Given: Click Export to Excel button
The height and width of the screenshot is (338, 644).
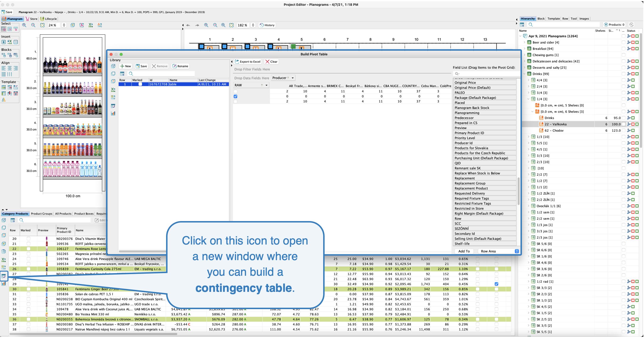Looking at the screenshot, I should click(x=248, y=62).
